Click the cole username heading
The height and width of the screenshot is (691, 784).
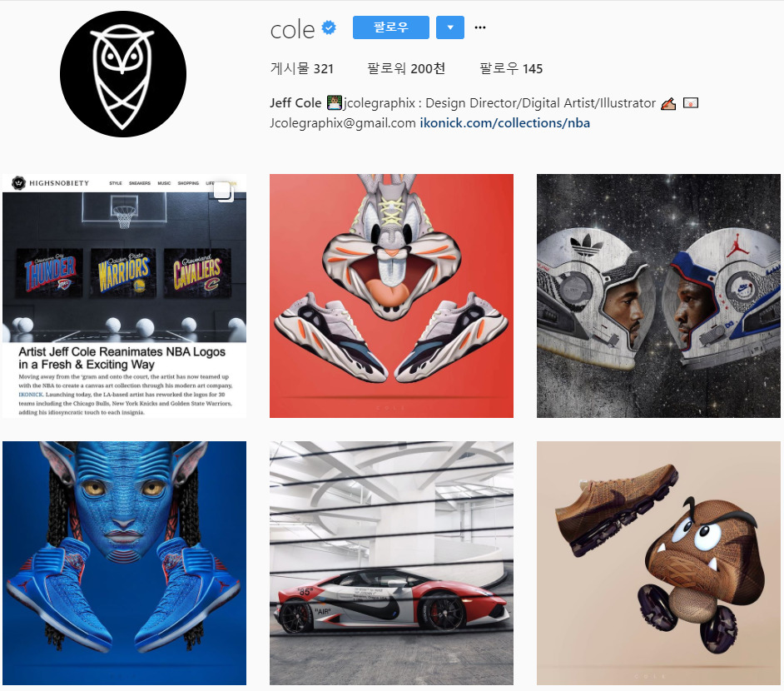292,29
